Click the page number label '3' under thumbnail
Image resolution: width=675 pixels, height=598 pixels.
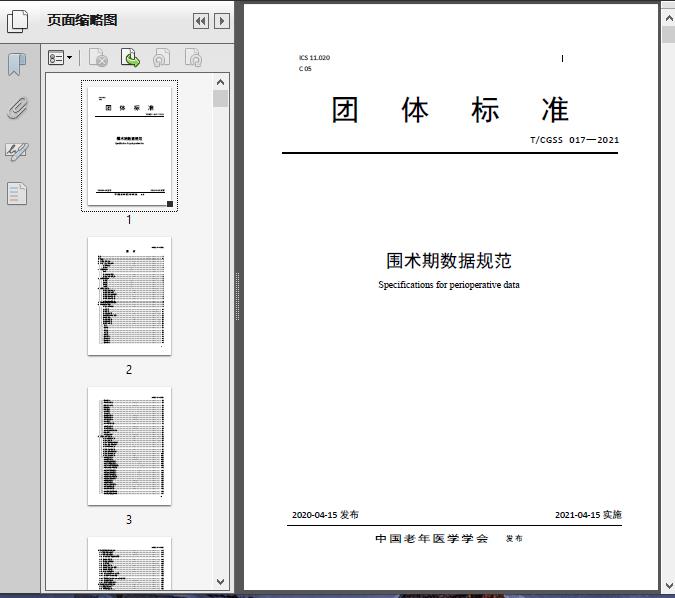(x=129, y=520)
